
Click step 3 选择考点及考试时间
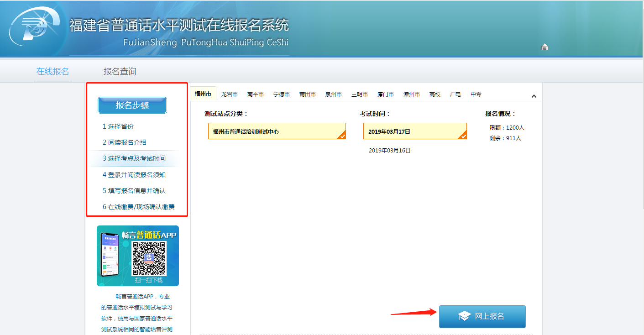(x=134, y=158)
